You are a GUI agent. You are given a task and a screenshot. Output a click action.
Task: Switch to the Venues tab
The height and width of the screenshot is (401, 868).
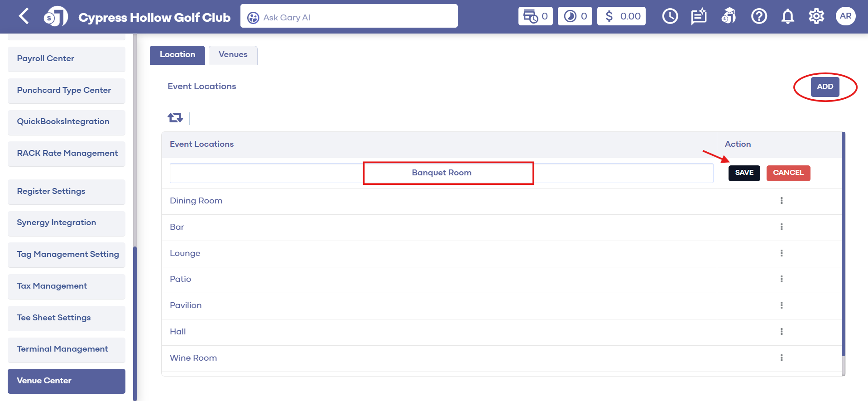pyautogui.click(x=233, y=55)
